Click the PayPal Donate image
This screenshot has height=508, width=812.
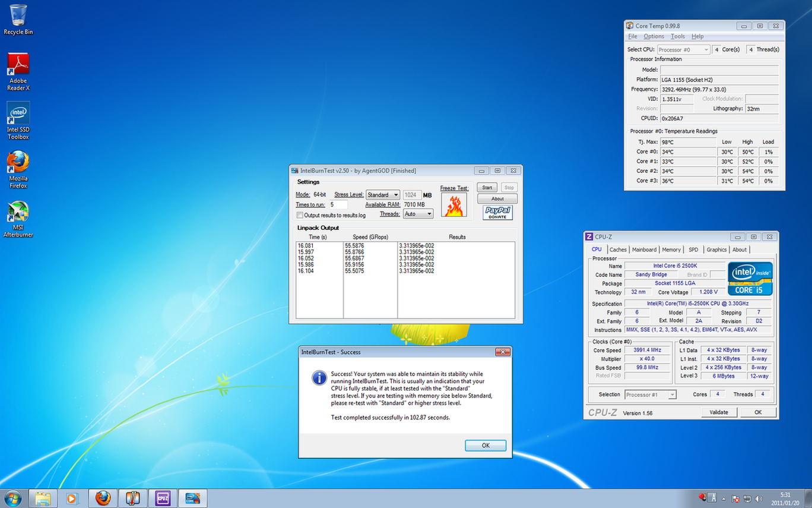click(x=497, y=213)
